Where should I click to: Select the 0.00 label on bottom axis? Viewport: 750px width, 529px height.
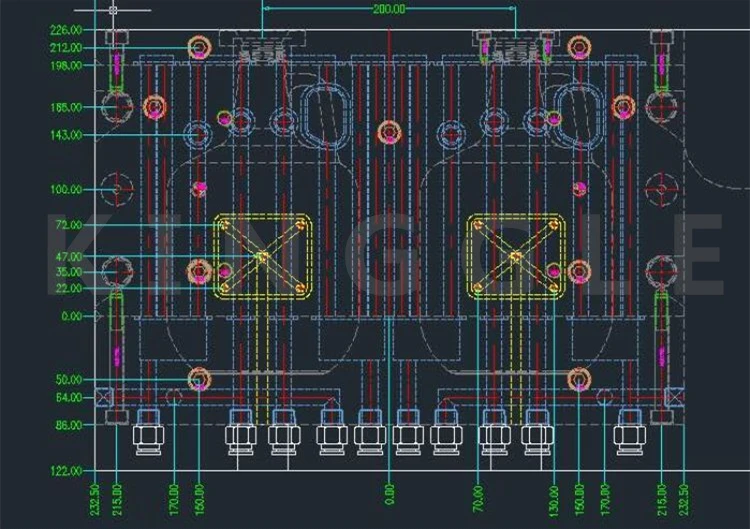click(x=389, y=493)
